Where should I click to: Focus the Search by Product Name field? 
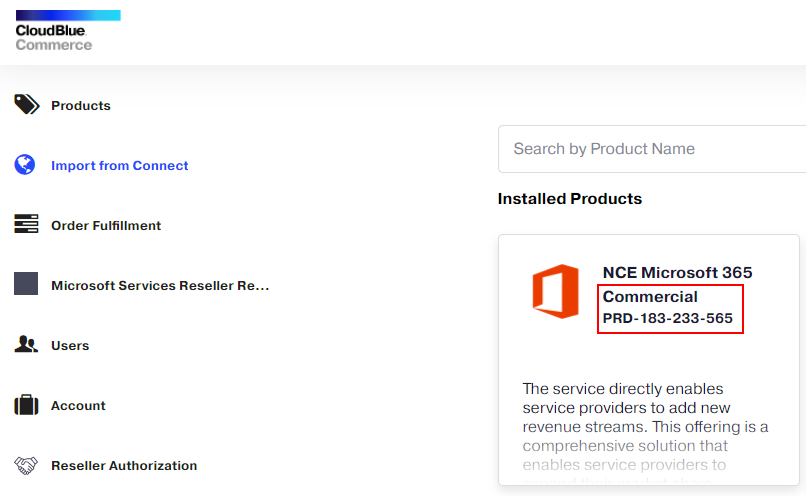(x=650, y=149)
